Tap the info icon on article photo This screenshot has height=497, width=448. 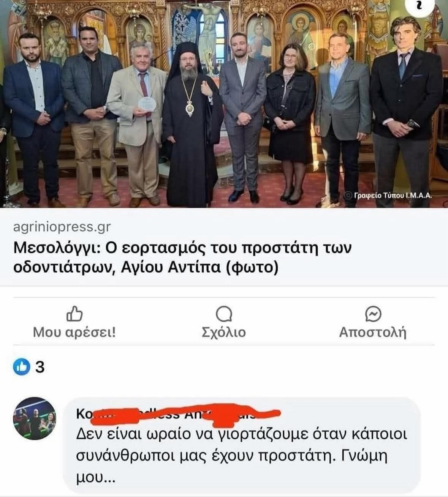coord(420,6)
